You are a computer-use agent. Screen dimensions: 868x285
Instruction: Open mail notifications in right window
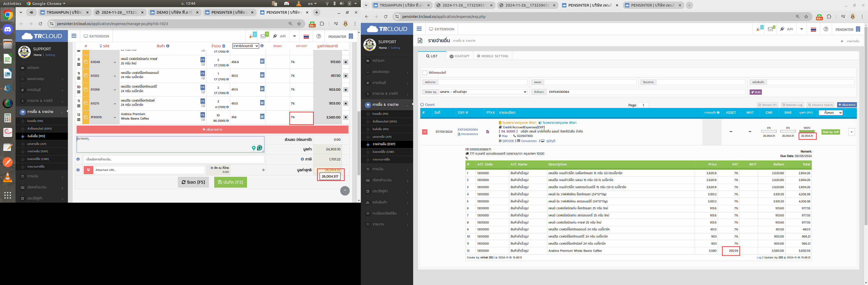click(771, 29)
